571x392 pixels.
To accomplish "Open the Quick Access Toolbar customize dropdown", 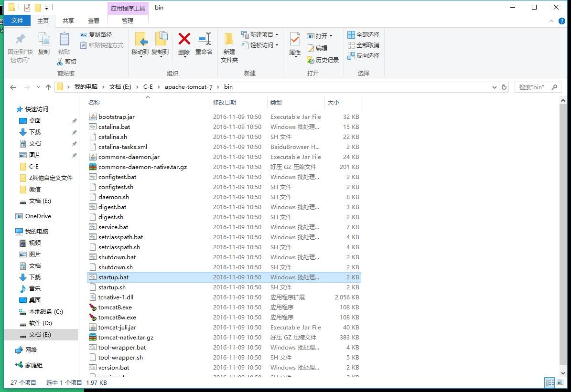I will coord(47,8).
